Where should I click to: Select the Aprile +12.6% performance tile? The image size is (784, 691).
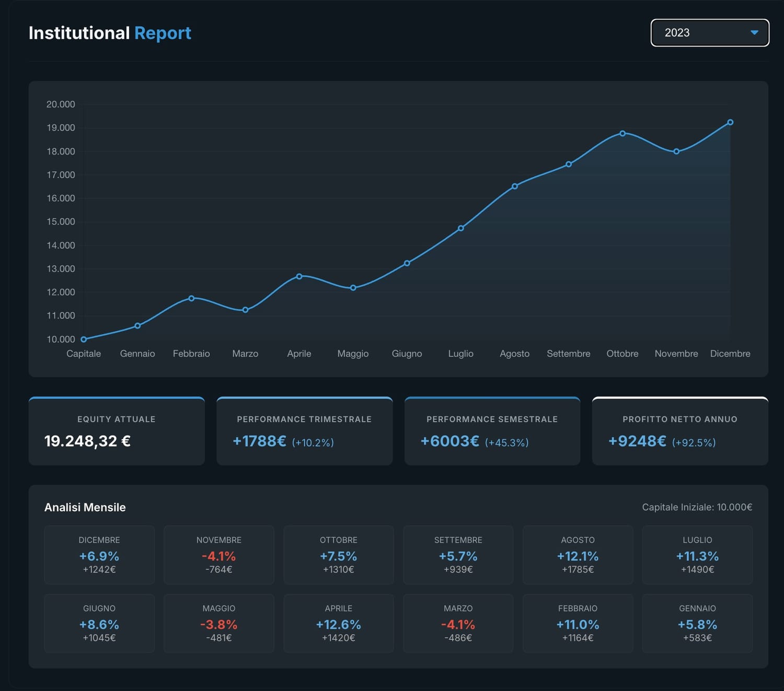339,623
